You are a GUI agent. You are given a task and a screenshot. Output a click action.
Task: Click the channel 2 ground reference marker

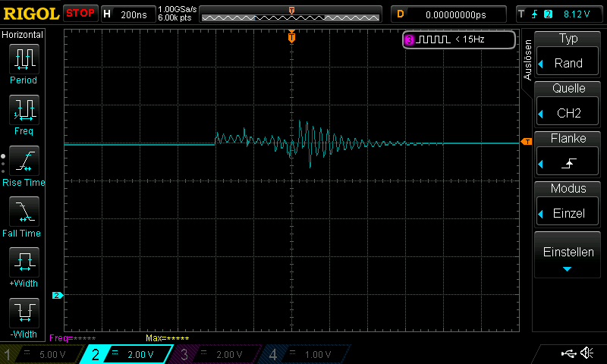(58, 295)
